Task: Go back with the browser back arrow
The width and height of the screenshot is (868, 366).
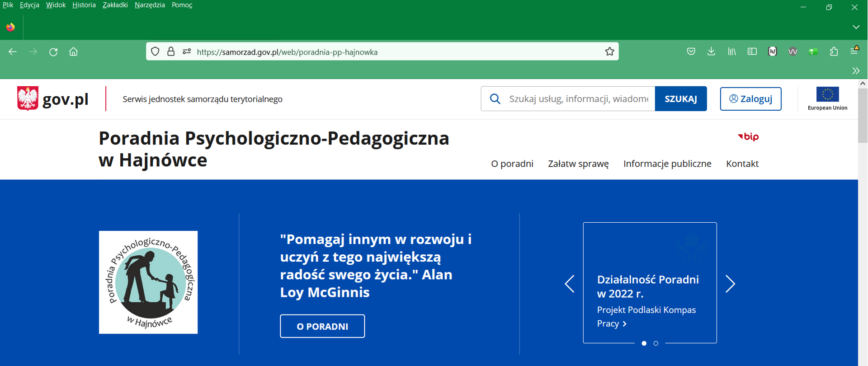Action: (x=13, y=52)
